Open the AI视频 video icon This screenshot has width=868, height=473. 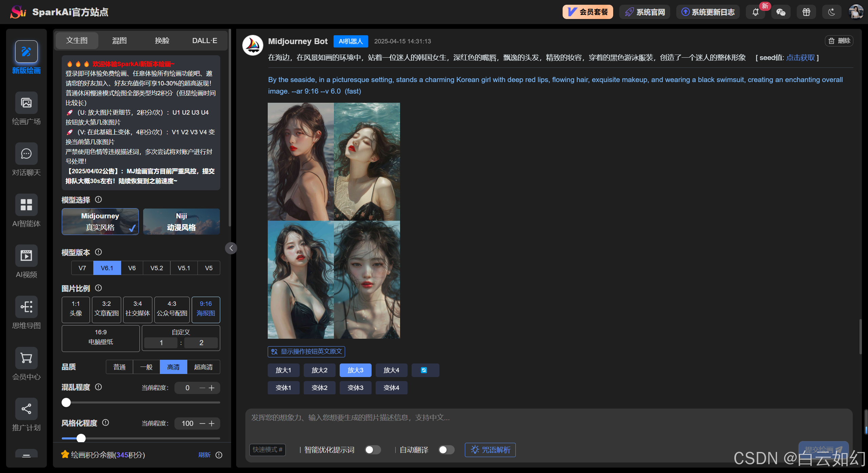tap(26, 256)
